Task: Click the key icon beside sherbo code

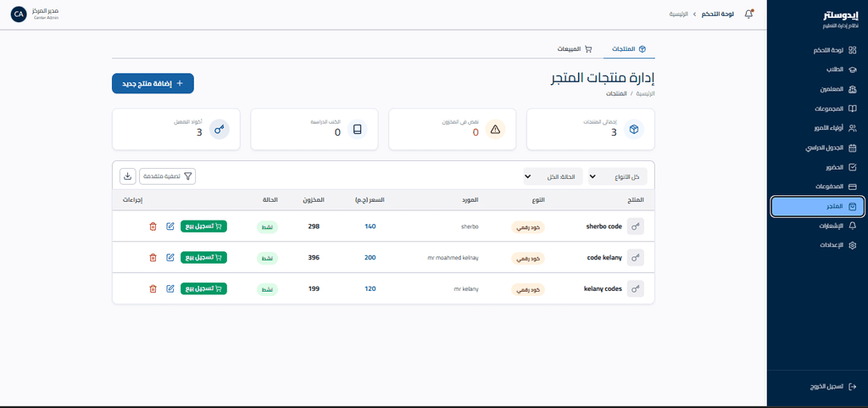Action: [x=636, y=226]
